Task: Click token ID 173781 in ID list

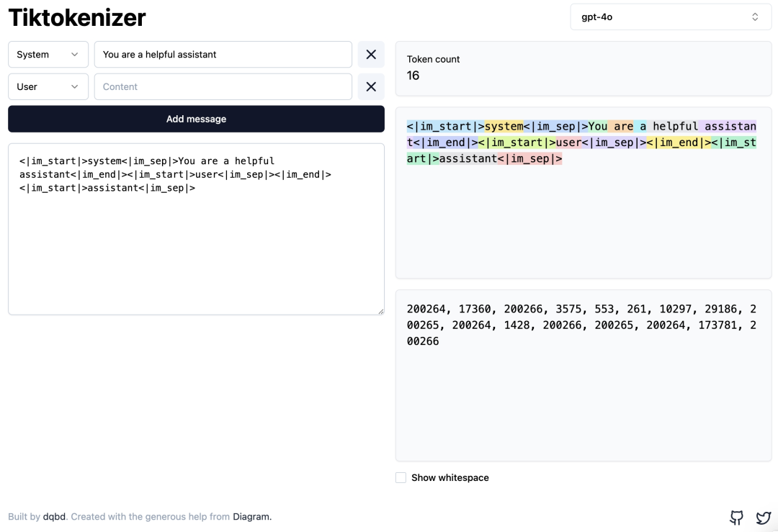Action: click(717, 325)
